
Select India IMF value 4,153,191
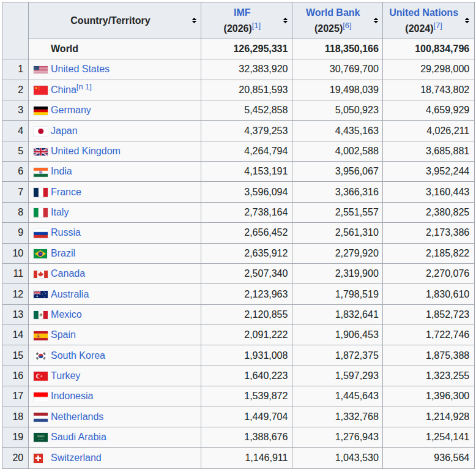[x=266, y=171]
